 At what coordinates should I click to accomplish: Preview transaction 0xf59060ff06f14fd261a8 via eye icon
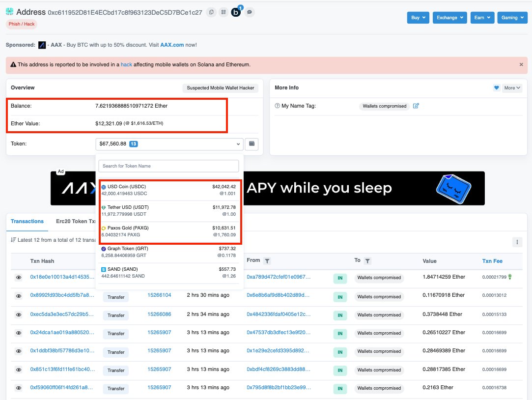tap(19, 388)
